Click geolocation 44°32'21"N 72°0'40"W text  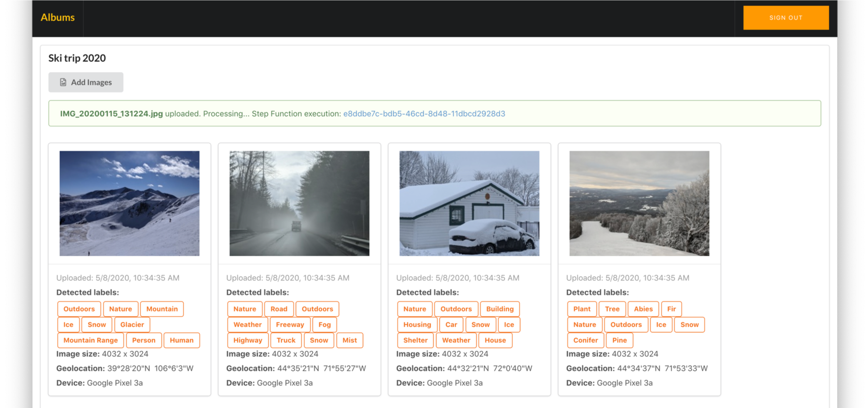(490, 368)
